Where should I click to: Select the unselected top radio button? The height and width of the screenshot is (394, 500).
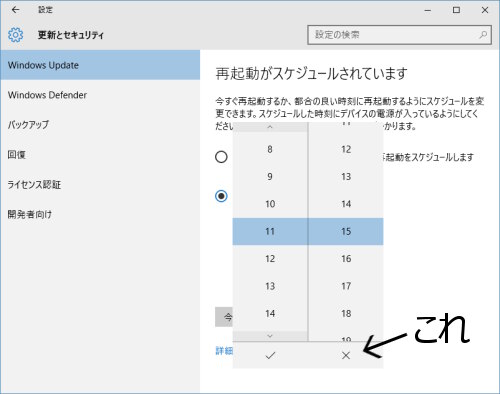[221, 157]
